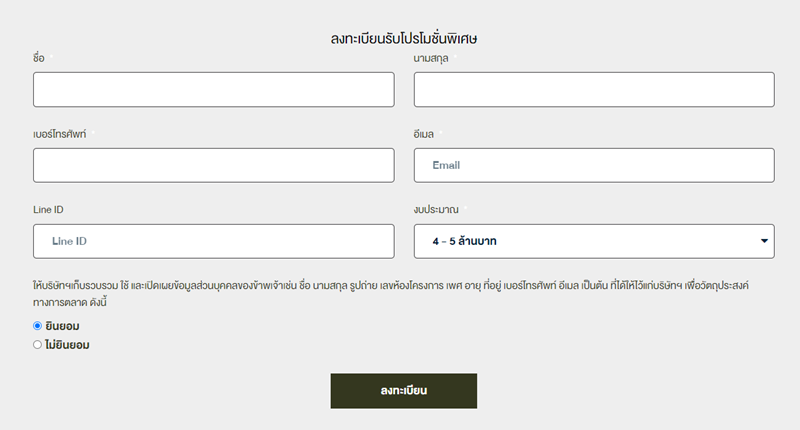Viewport: 800px width, 430px height.
Task: Click the Line ID label above its field
Action: [x=48, y=210]
